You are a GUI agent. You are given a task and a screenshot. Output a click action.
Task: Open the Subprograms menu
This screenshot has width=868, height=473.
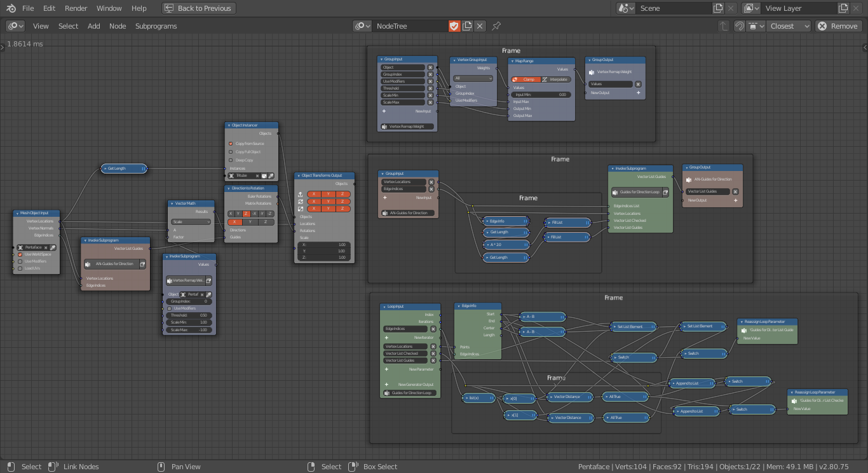(x=156, y=26)
